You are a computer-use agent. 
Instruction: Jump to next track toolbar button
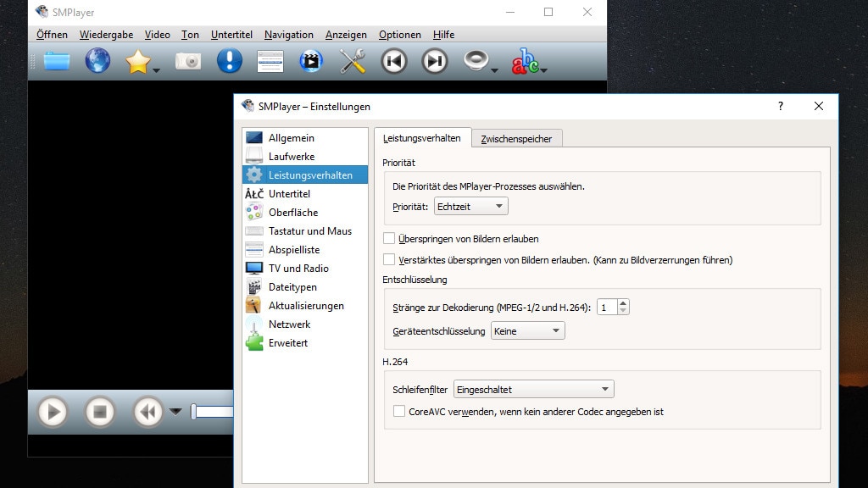[435, 61]
